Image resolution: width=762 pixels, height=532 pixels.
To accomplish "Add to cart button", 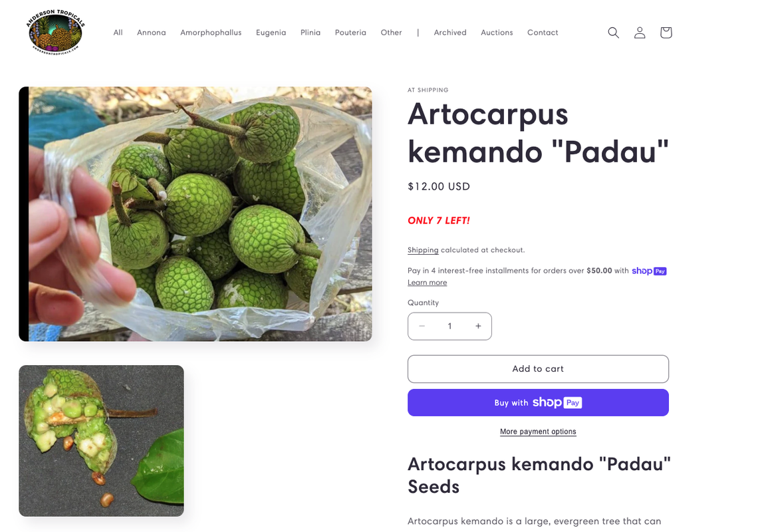I will [538, 369].
